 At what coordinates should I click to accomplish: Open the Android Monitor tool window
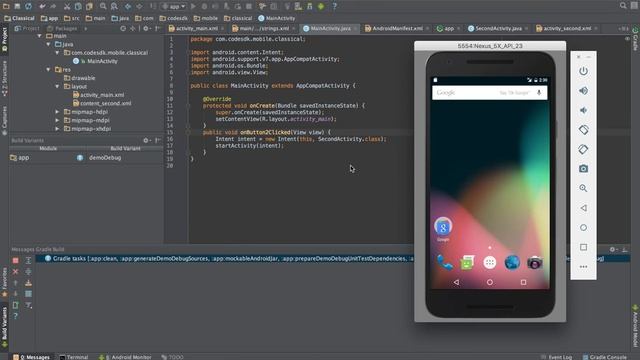coord(125,357)
